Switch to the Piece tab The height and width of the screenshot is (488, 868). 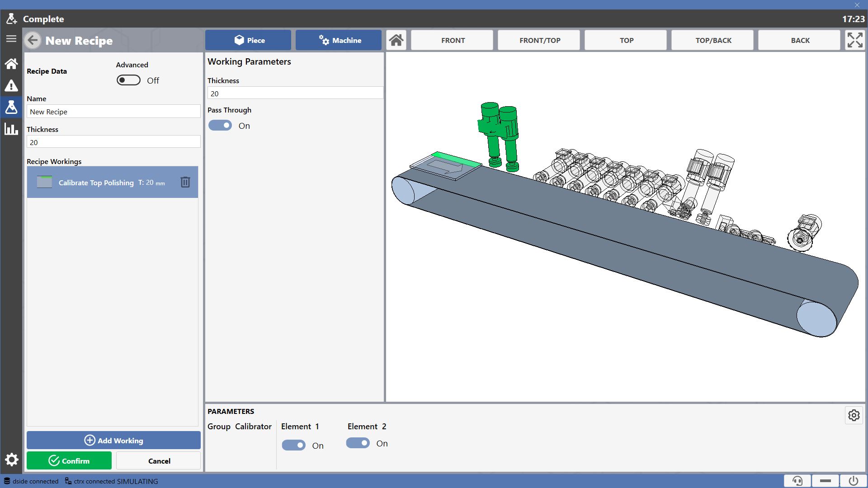(x=248, y=40)
